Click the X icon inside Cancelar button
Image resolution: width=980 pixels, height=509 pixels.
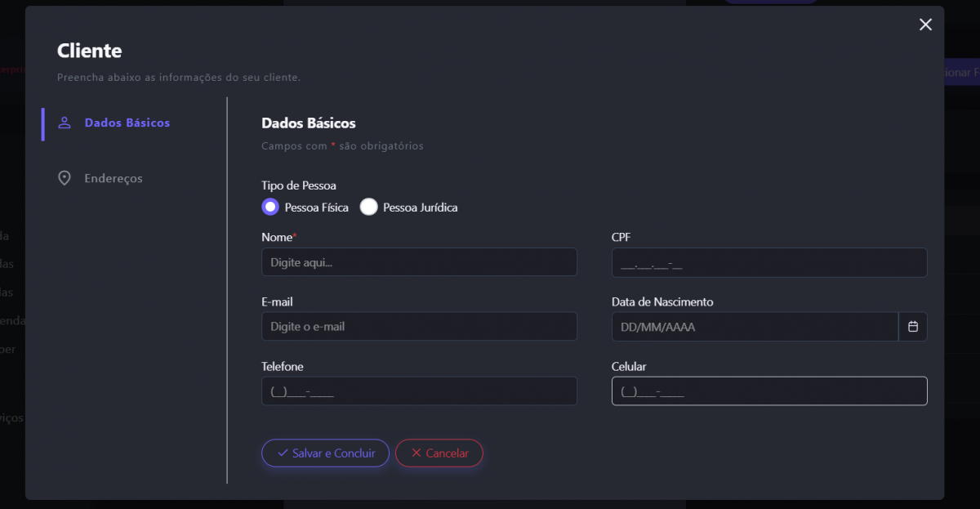point(416,453)
